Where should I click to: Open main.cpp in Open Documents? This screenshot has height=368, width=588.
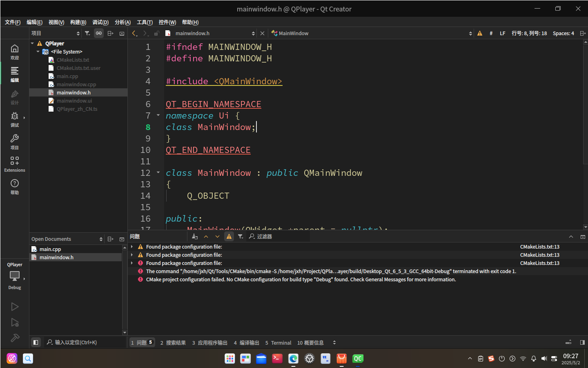pyautogui.click(x=50, y=249)
